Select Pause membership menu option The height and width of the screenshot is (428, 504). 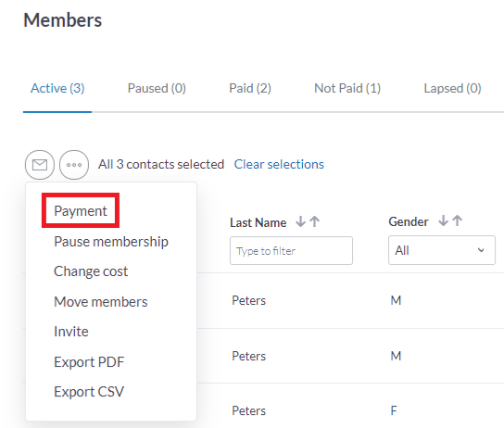point(111,242)
